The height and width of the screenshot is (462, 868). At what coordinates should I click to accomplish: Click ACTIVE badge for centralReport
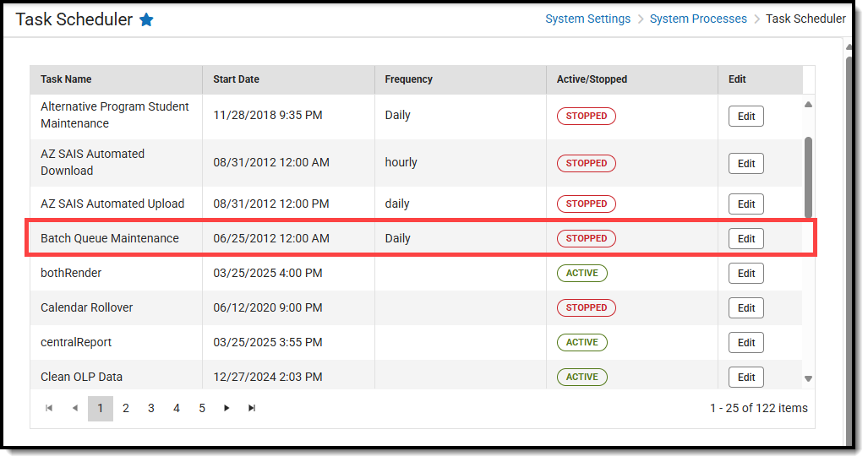tap(581, 343)
